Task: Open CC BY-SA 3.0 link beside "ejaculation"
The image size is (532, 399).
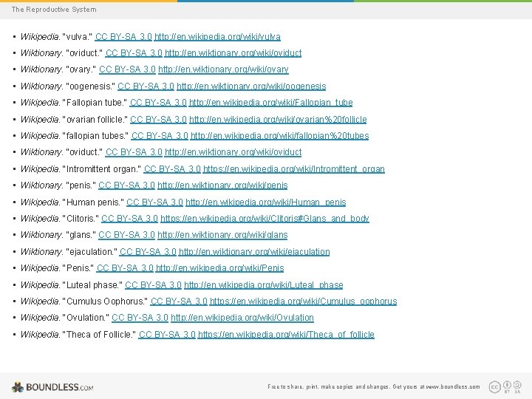Action: point(148,252)
